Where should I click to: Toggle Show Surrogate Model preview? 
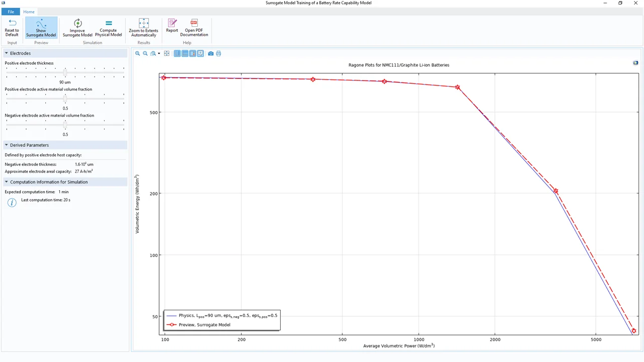tap(41, 28)
